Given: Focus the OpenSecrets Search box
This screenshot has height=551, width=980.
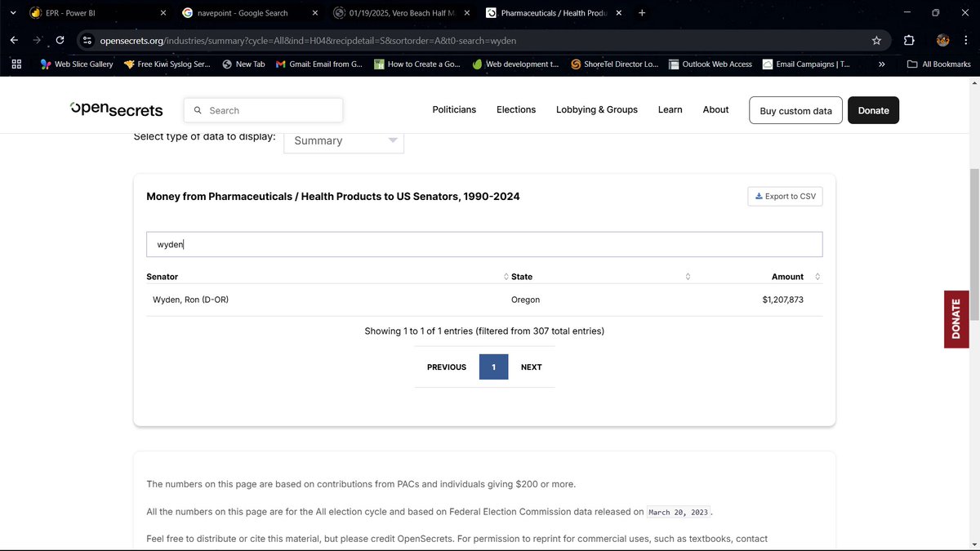Looking at the screenshot, I should click(264, 110).
